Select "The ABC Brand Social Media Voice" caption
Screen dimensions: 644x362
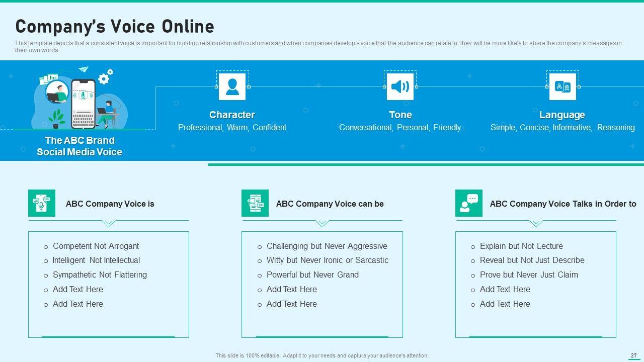[79, 146]
